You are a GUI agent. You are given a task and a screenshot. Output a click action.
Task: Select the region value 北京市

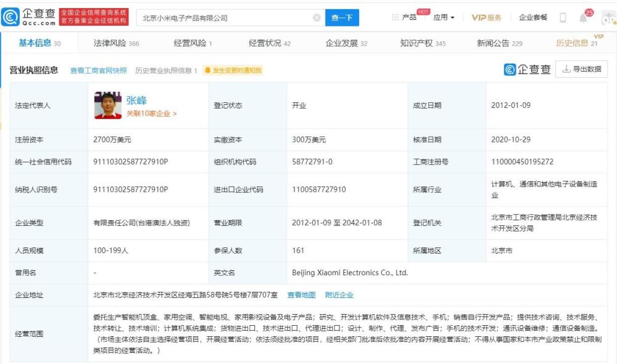(x=502, y=250)
